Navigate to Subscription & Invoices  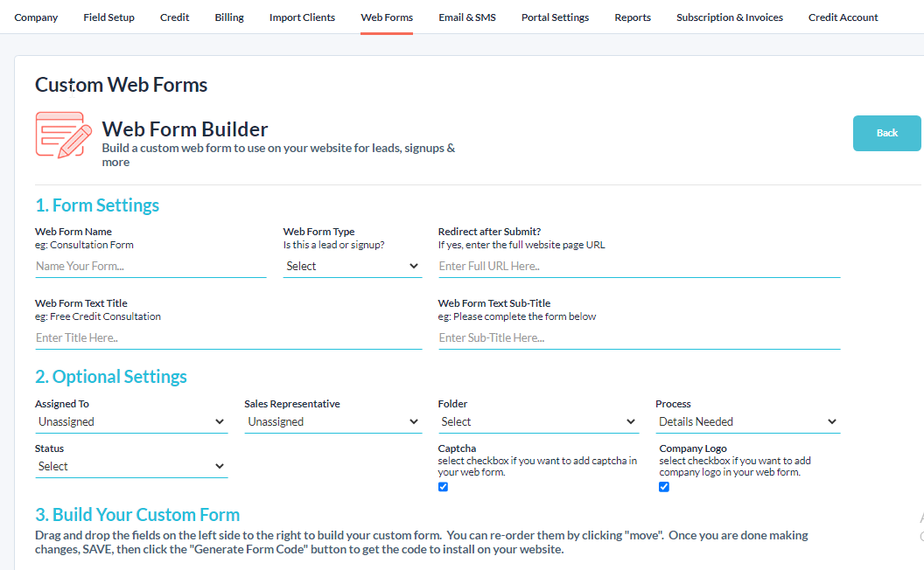729,17
